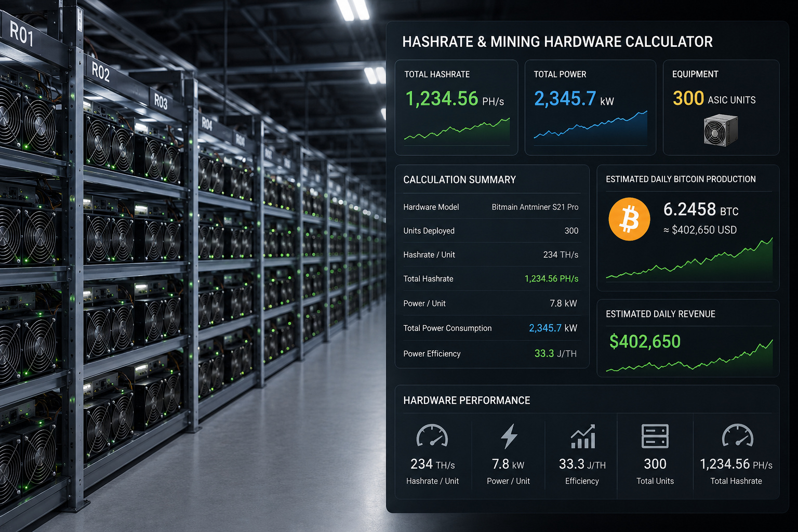This screenshot has width=798, height=532.
Task: Click the blue 2,345.7 kW summary value
Action: tap(553, 328)
